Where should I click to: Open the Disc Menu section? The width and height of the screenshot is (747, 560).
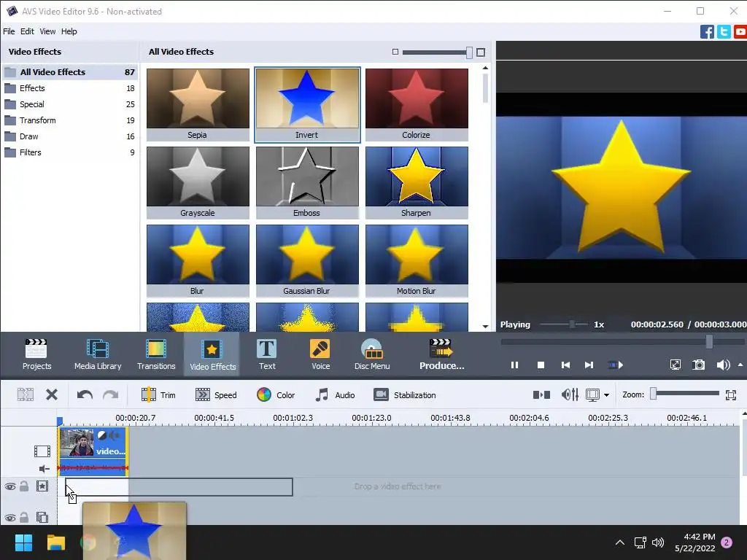coord(372,354)
